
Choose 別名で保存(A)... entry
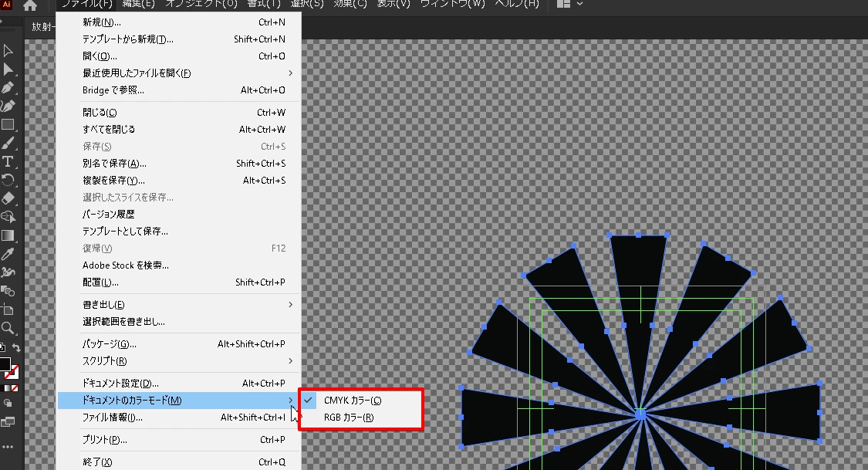pos(179,164)
